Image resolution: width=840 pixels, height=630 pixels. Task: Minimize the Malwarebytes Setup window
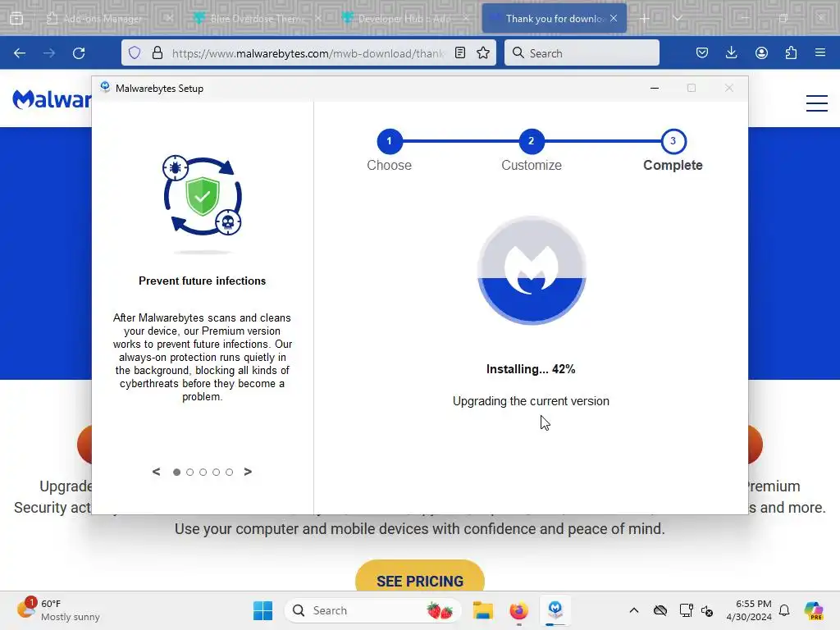click(655, 88)
